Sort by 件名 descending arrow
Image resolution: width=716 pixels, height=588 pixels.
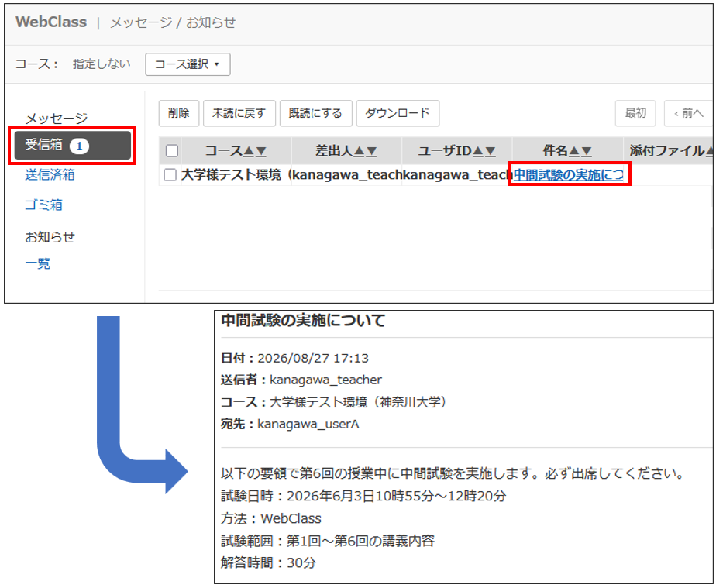coord(587,151)
